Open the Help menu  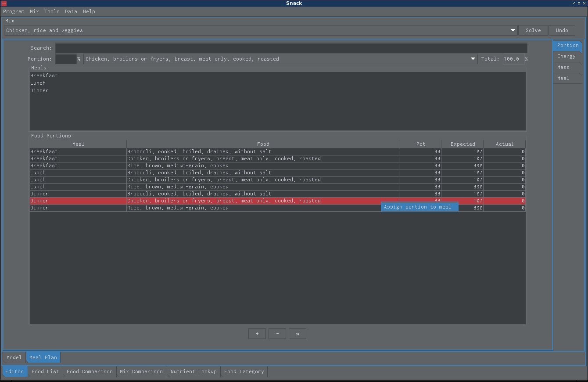pyautogui.click(x=89, y=11)
